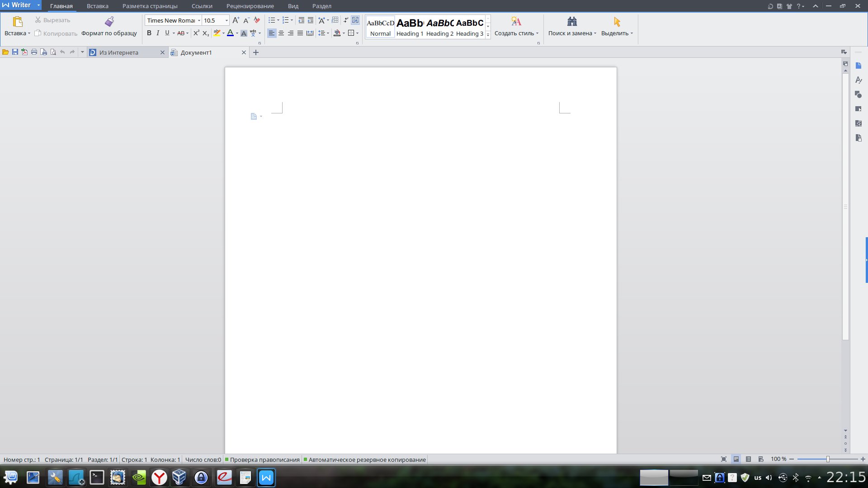868x488 pixels.
Task: Adjust the zoom slider handle
Action: click(828, 459)
